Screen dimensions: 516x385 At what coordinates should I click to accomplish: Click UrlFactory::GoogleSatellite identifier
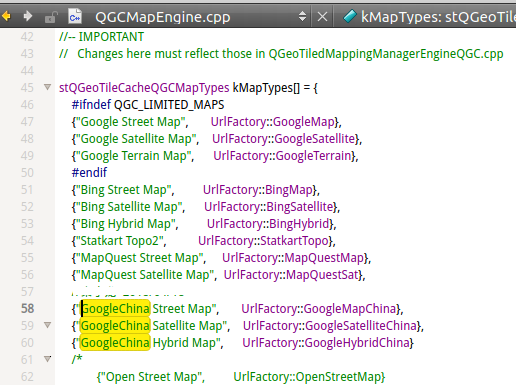283,139
